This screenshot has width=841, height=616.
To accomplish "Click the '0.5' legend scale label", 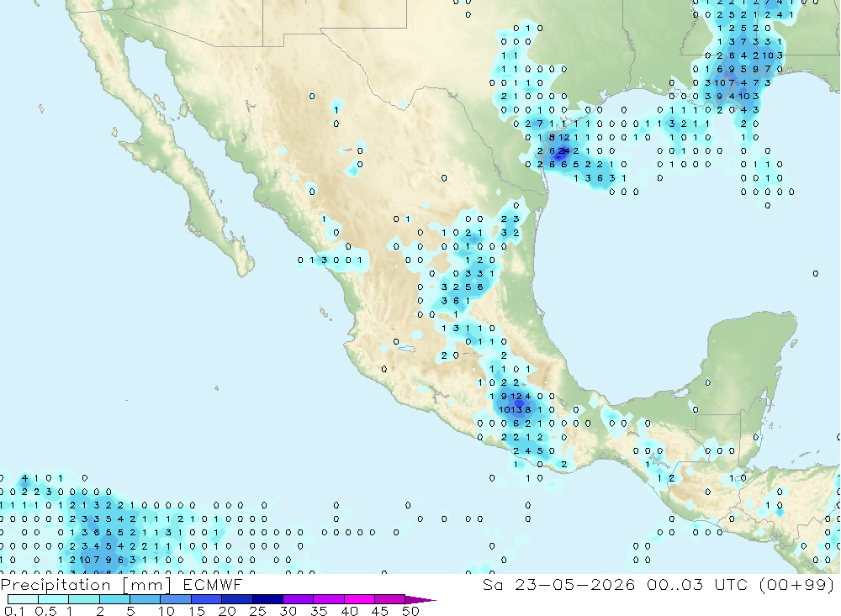I will (x=45, y=611).
